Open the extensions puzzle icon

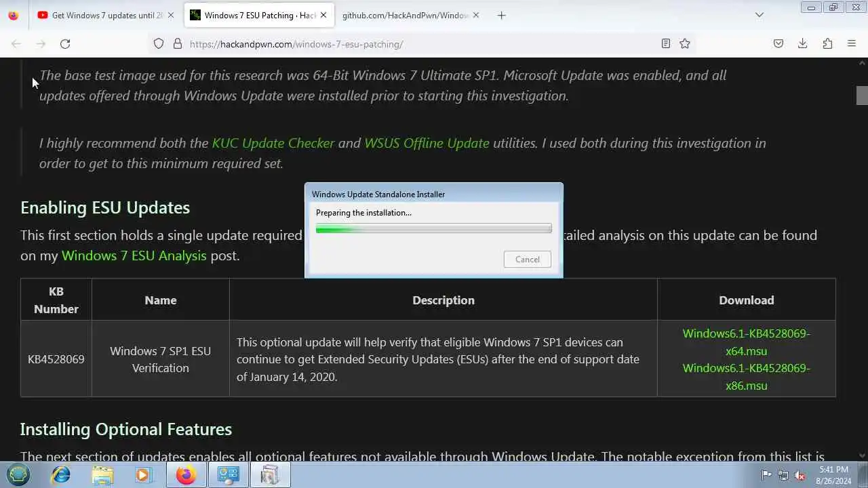click(827, 44)
